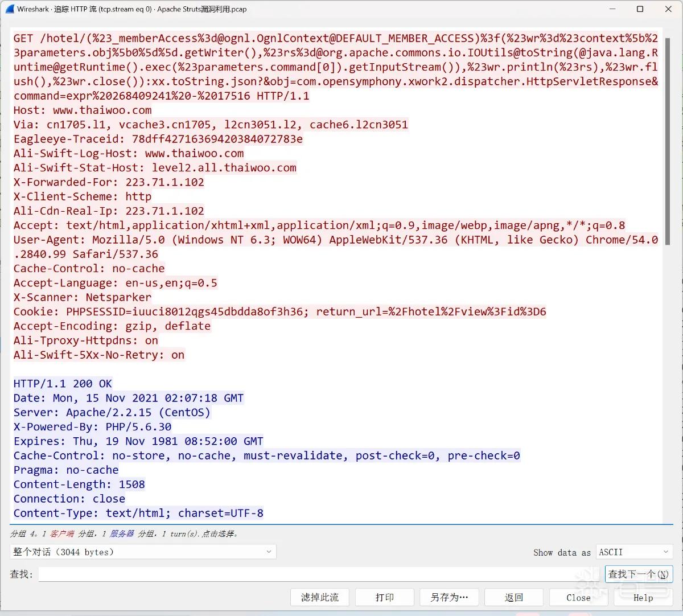The width and height of the screenshot is (683, 616).
Task: Click the Accept: text/html,application/xhtml+xml line
Action: (x=319, y=225)
